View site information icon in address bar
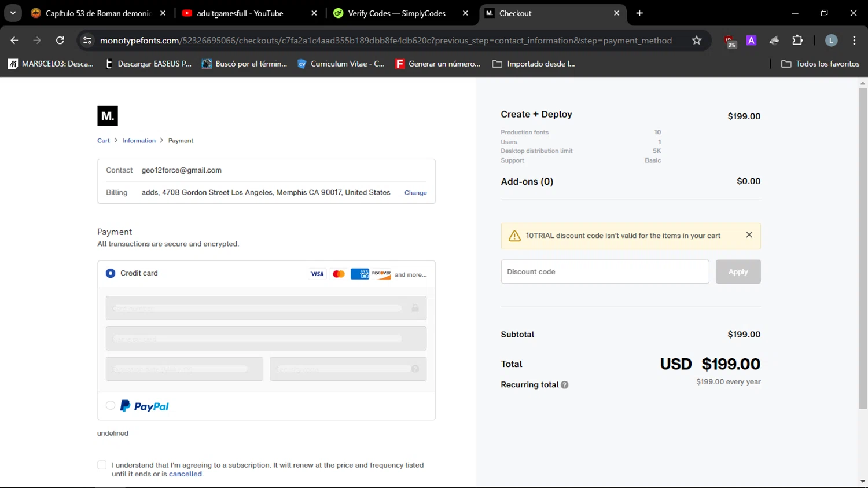 click(87, 40)
